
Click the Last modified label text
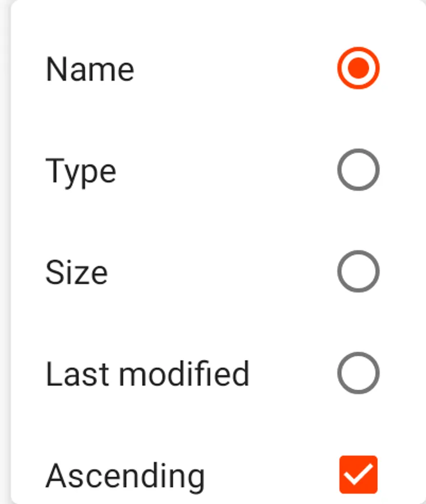pyautogui.click(x=147, y=374)
